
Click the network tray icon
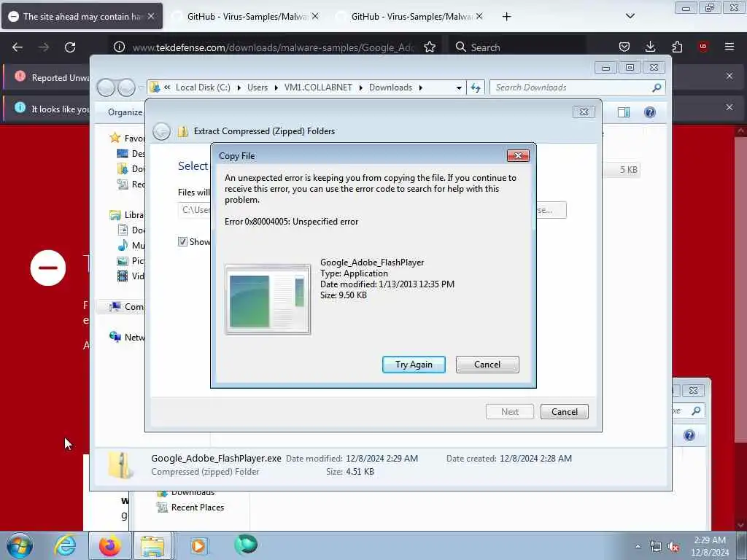pos(656,547)
